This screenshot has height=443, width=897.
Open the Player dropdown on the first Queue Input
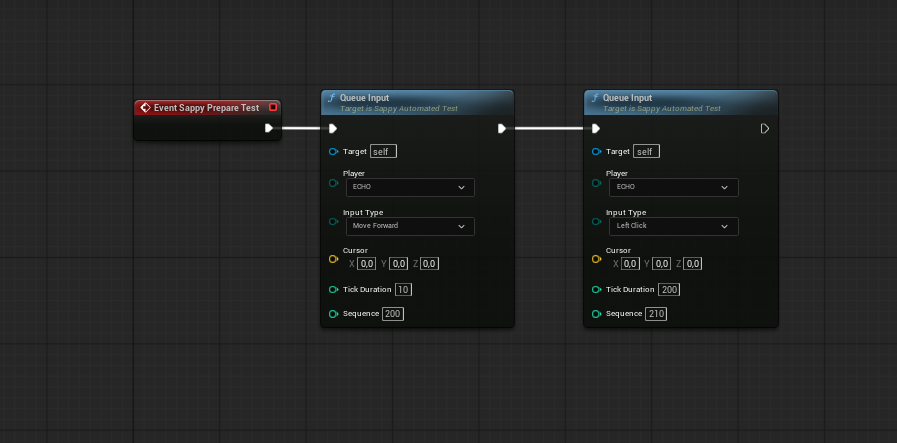point(410,187)
